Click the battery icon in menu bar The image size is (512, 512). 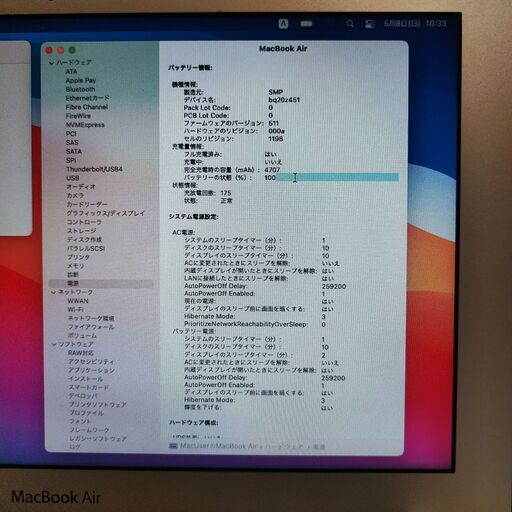306,24
